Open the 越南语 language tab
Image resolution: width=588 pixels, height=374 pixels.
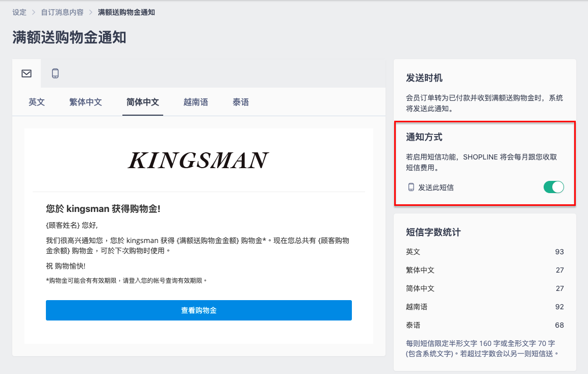(196, 102)
